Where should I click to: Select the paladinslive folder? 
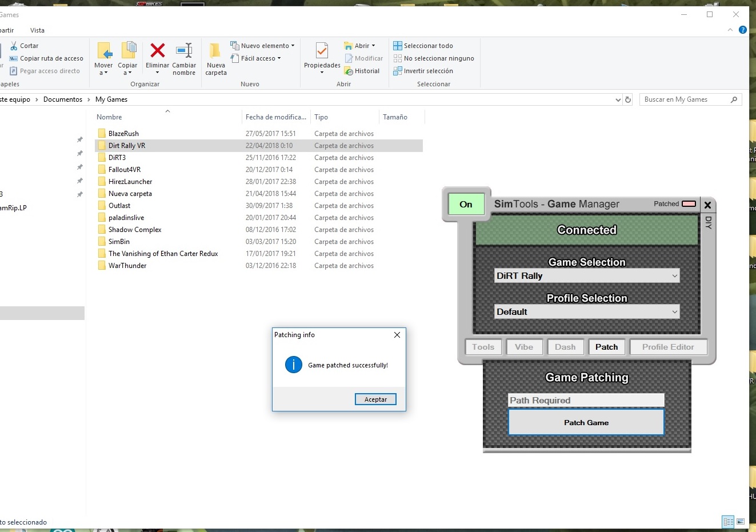(x=126, y=218)
